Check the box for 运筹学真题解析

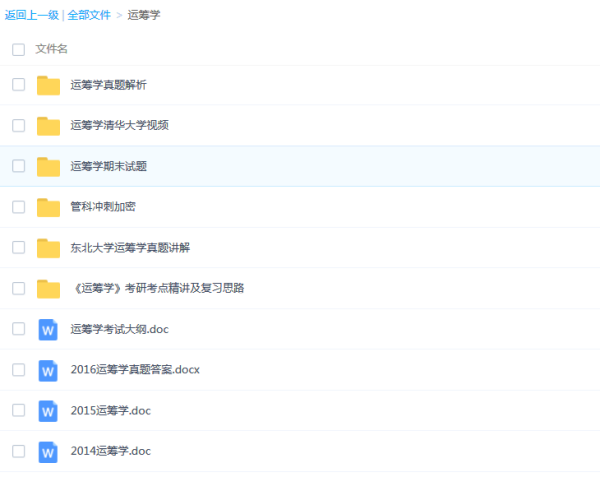(18, 85)
